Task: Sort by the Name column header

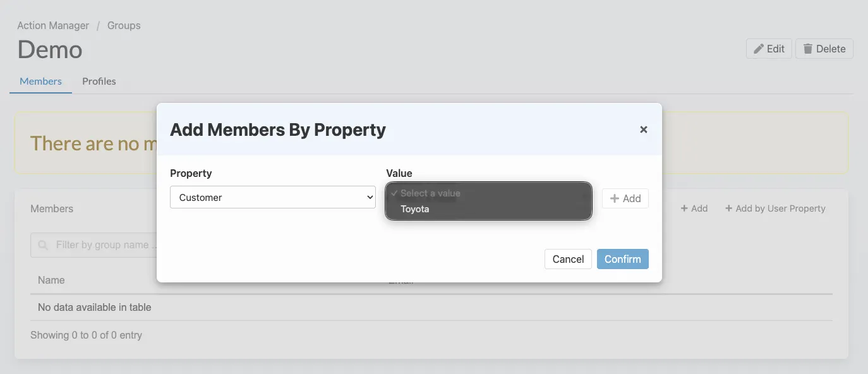Action: click(x=51, y=280)
